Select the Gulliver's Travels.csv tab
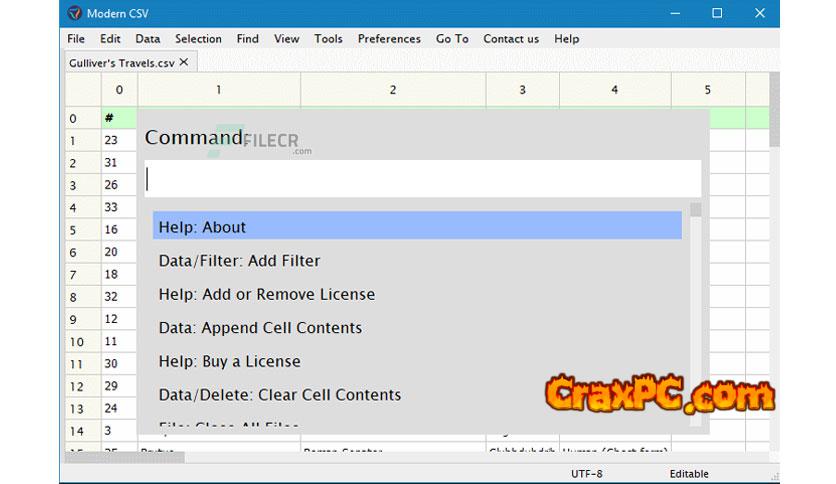The width and height of the screenshot is (836, 484). [x=121, y=62]
